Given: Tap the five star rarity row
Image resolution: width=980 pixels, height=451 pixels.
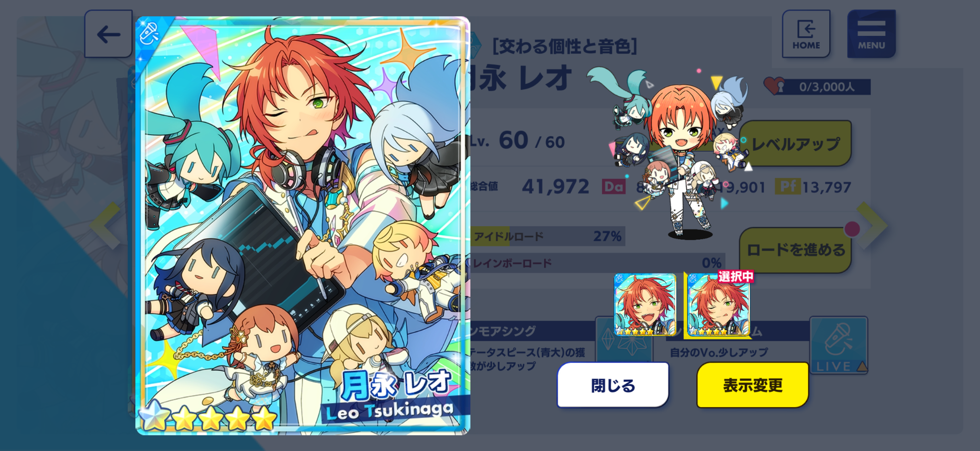Looking at the screenshot, I should tap(208, 417).
